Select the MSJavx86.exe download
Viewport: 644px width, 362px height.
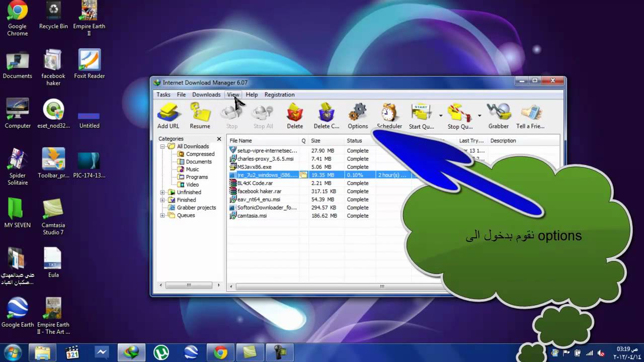254,167
